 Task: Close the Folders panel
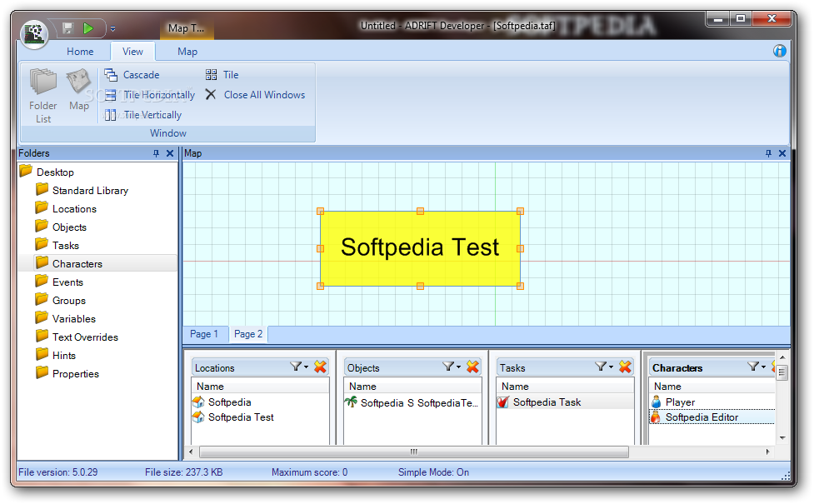click(x=170, y=153)
